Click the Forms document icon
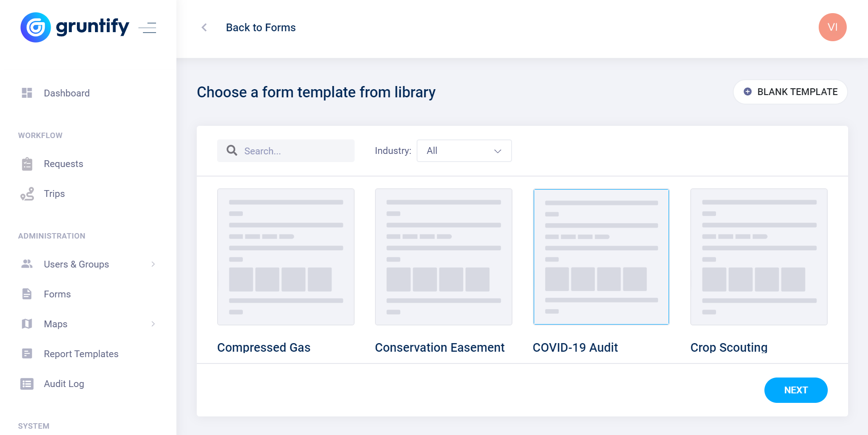This screenshot has width=868, height=435. (27, 294)
